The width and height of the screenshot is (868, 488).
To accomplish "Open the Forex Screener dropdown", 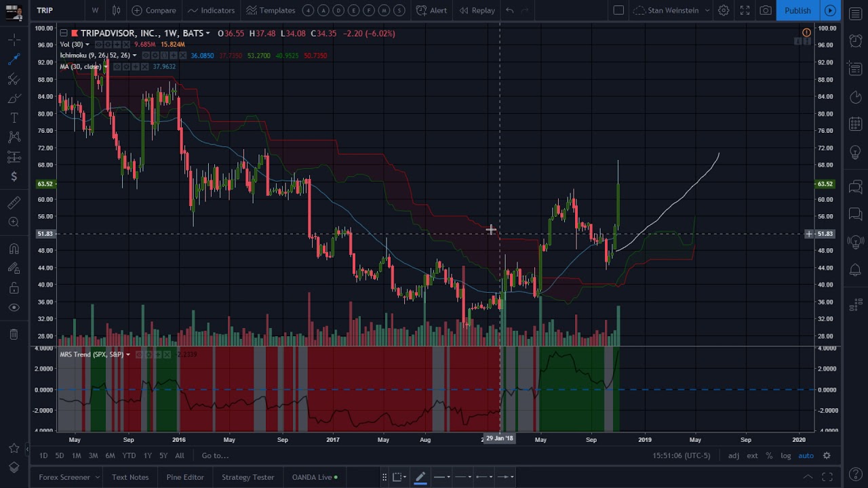I will [x=69, y=477].
